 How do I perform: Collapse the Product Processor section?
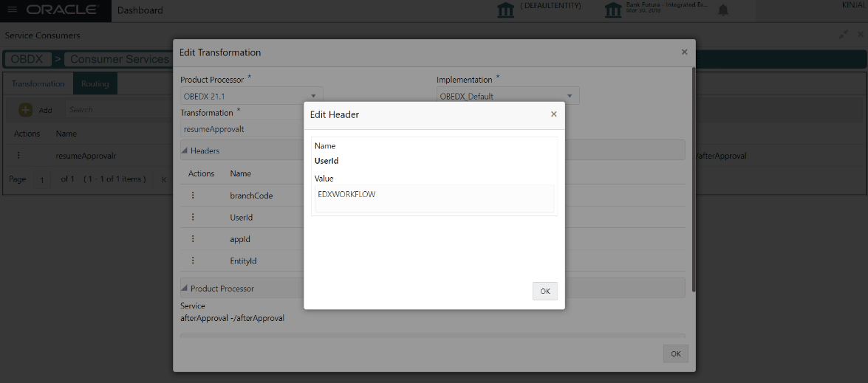(x=185, y=289)
